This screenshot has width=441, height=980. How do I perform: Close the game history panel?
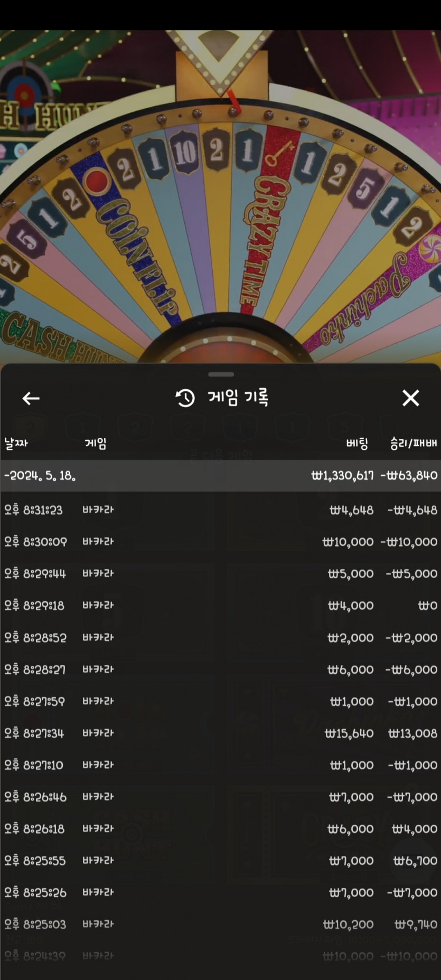click(x=410, y=398)
